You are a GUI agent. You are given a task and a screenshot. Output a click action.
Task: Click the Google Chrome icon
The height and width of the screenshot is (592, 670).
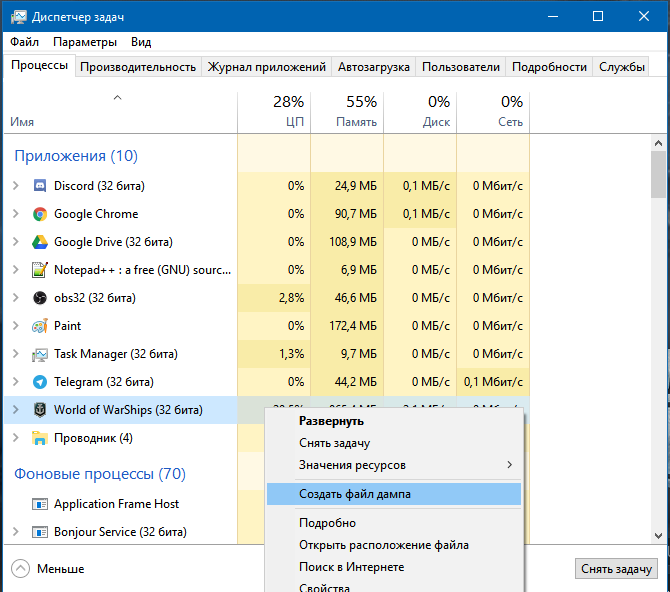click(x=40, y=214)
